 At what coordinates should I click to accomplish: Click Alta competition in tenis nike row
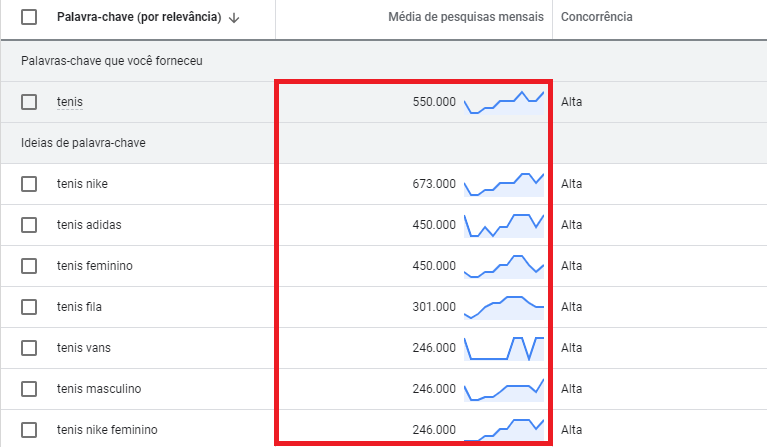coord(571,184)
